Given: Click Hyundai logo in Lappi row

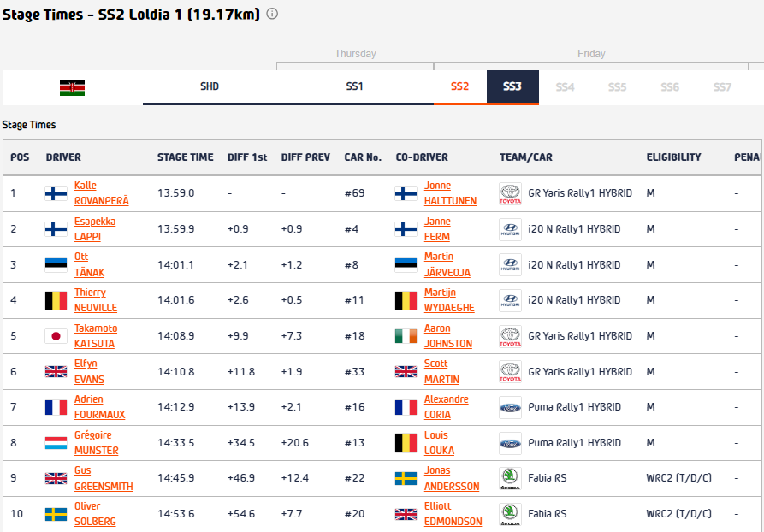Looking at the screenshot, I should [x=510, y=229].
